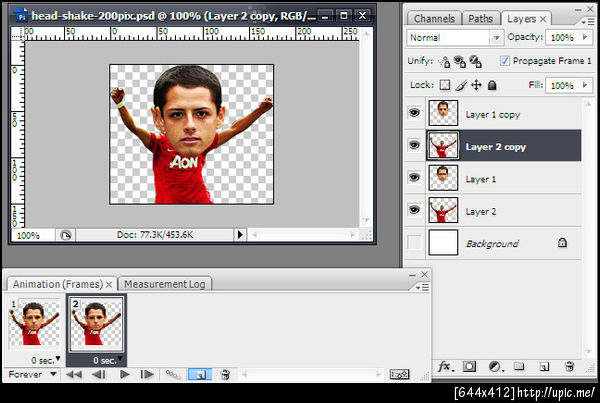Select the Layer 1 row

click(504, 178)
